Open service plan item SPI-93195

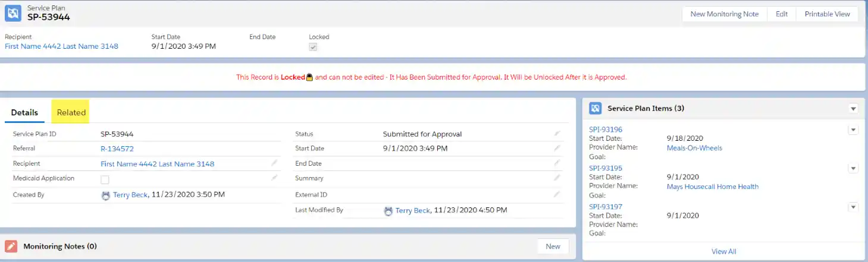[x=606, y=168]
